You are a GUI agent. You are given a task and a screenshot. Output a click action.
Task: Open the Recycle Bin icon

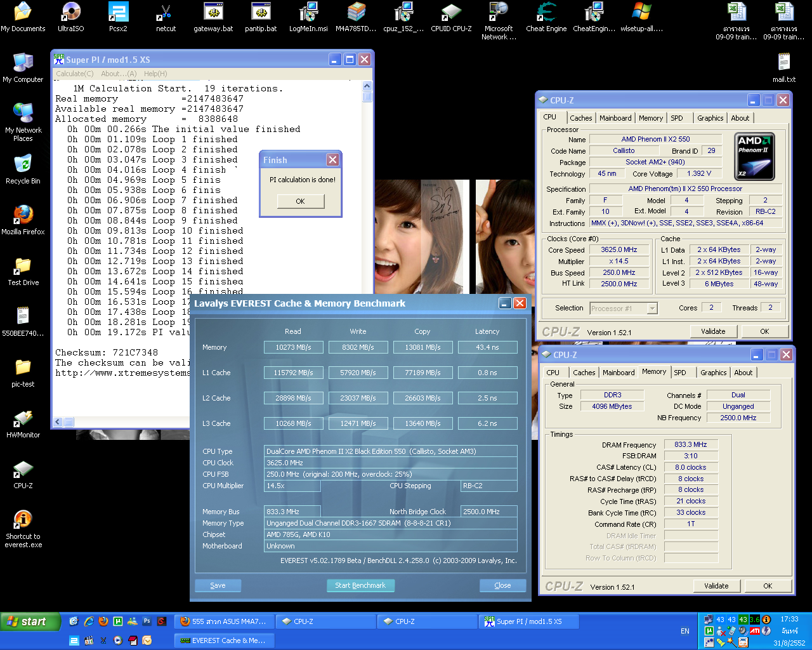coord(23,169)
